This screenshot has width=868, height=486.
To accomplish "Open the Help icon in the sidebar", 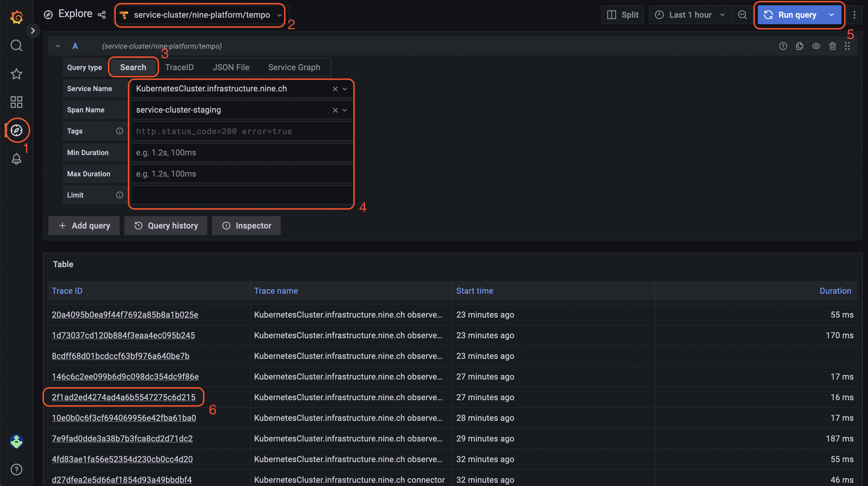I will point(16,469).
